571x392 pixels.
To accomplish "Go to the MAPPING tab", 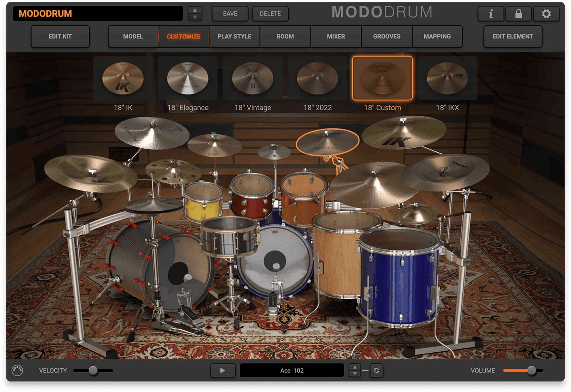I will click(437, 36).
